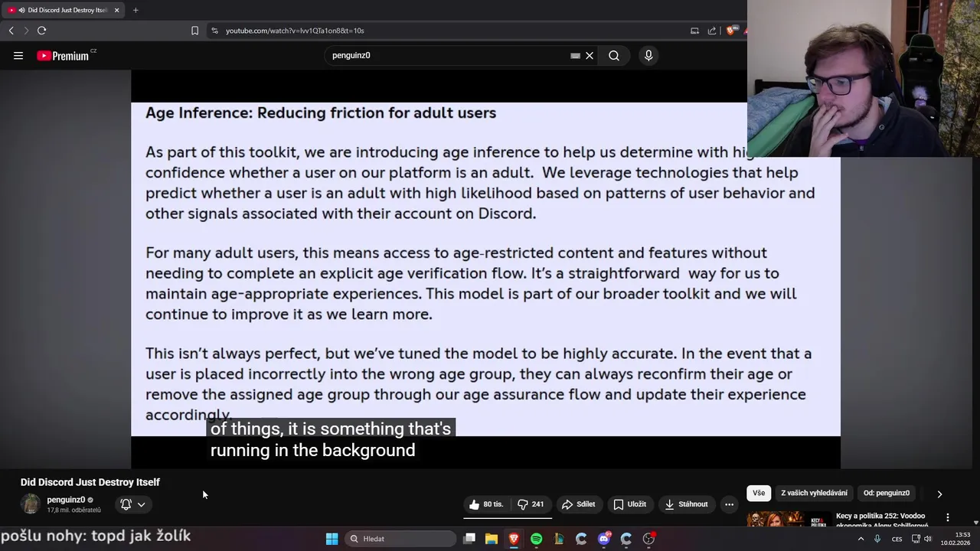
Task: Bookmark this page in the address bar
Action: [x=194, y=31]
